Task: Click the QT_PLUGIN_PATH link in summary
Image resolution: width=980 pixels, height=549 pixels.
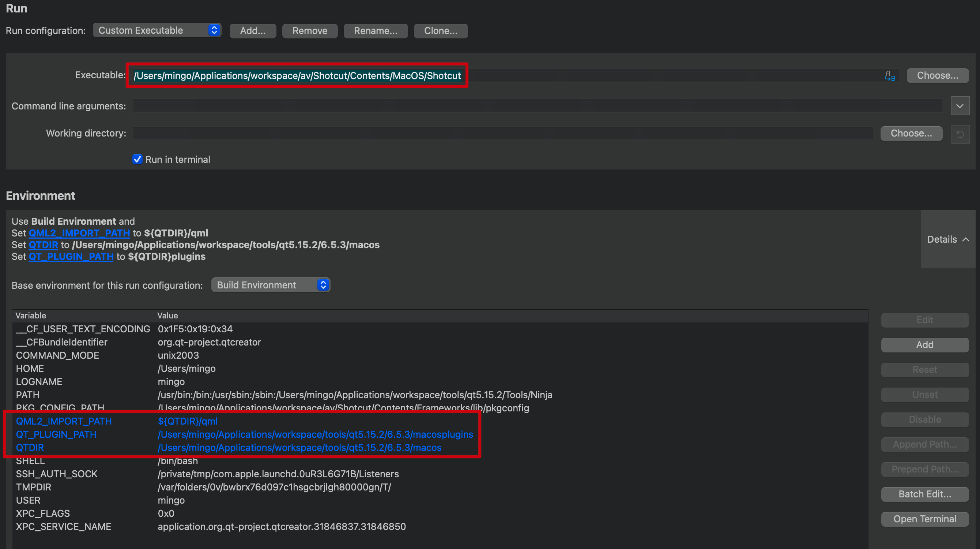Action: coord(71,257)
